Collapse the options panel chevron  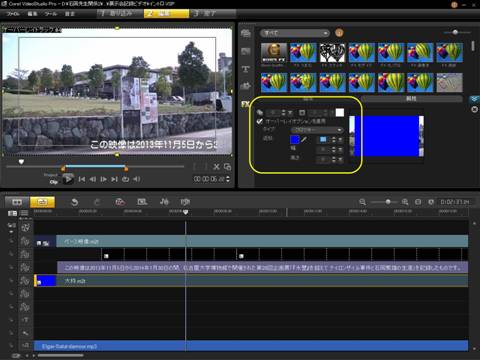coord(474,99)
